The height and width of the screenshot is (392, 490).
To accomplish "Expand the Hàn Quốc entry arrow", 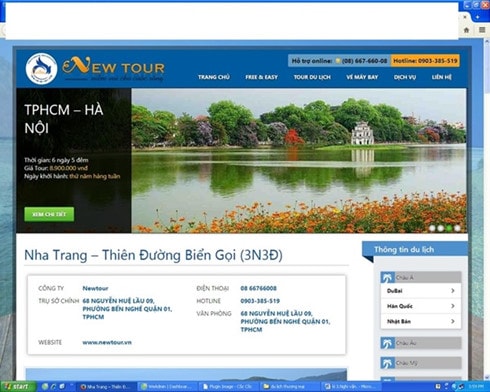I will click(x=453, y=306).
